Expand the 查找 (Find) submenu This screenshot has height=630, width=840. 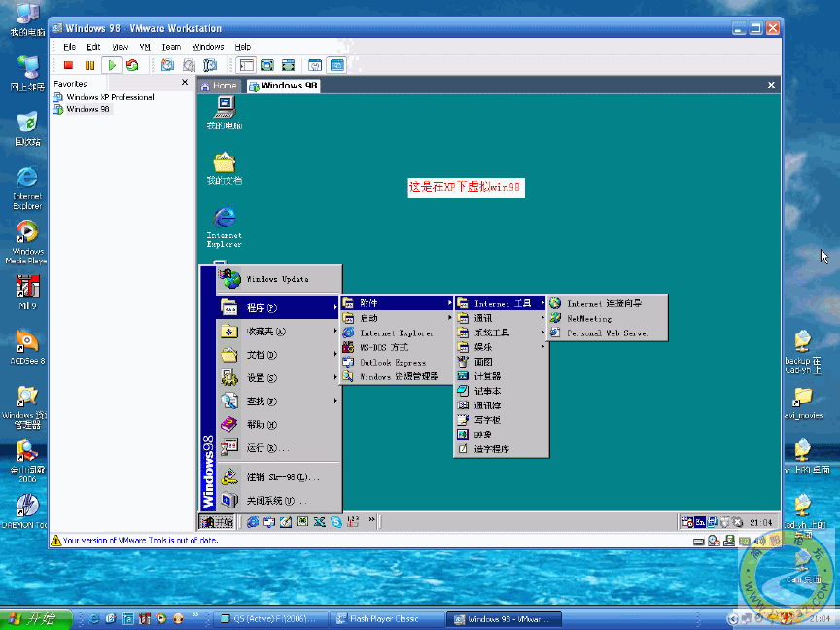(279, 401)
